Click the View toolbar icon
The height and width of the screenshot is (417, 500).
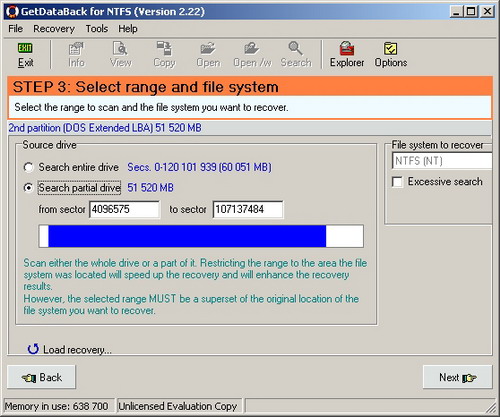point(120,55)
